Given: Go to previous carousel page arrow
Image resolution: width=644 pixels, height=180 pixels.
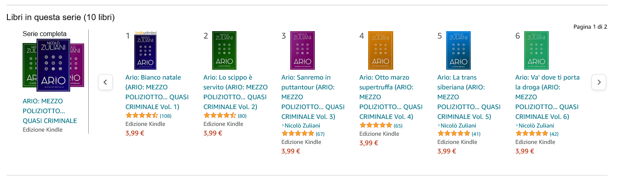Looking at the screenshot, I should tap(105, 82).
